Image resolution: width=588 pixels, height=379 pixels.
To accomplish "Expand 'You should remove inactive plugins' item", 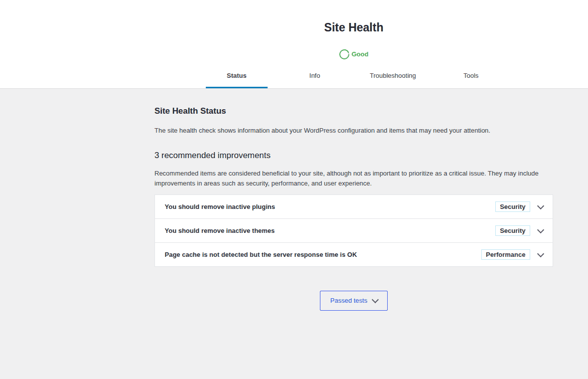I will 354,207.
